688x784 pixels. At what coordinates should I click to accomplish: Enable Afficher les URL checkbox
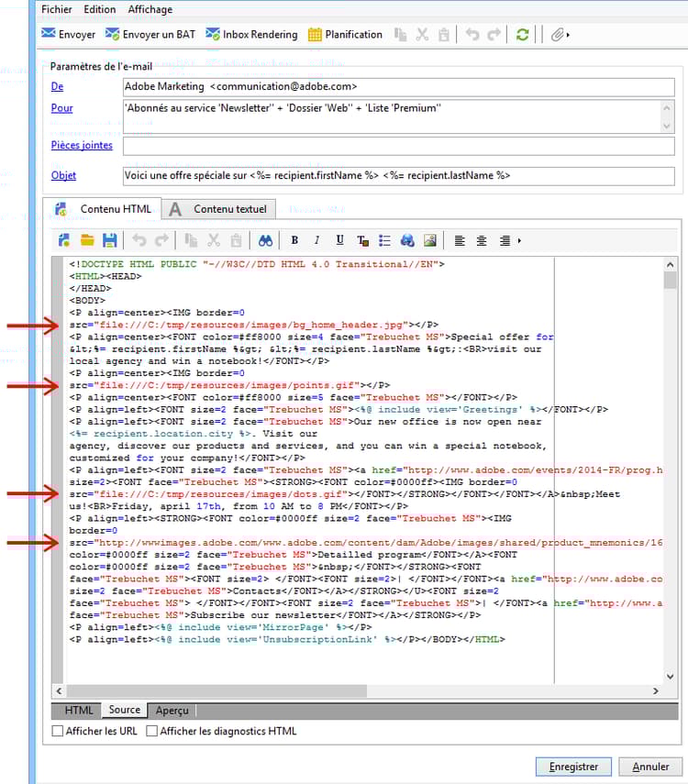point(58,731)
